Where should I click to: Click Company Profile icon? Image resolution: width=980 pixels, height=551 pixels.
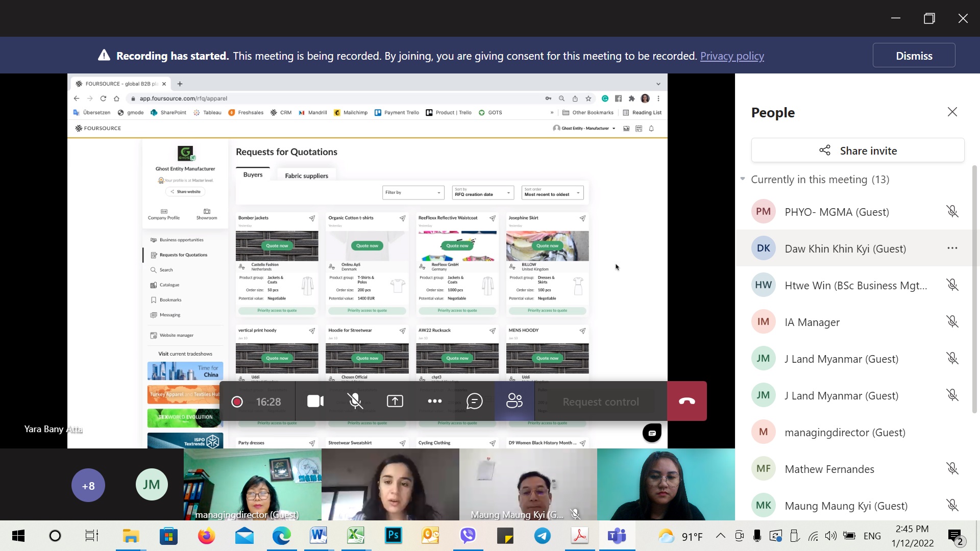(164, 214)
